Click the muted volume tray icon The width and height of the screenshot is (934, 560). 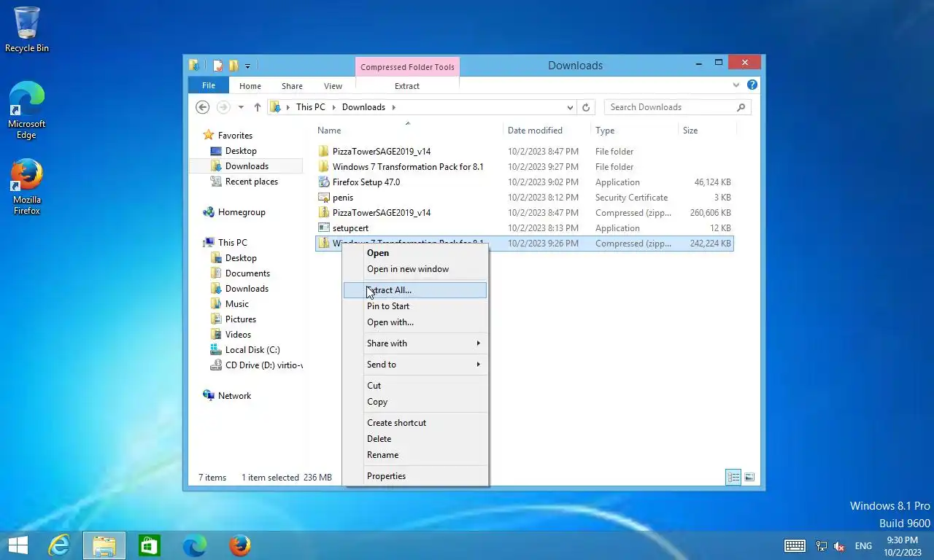pos(839,545)
